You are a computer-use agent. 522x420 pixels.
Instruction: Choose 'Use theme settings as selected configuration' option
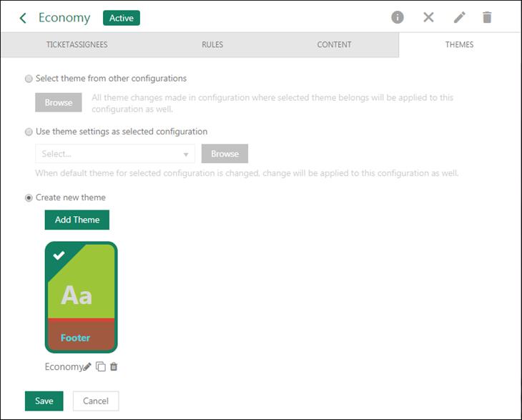pyautogui.click(x=29, y=132)
